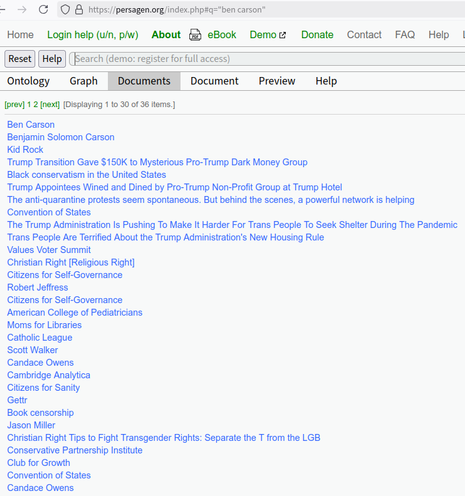The image size is (465, 496).
Task: Switch to the Document tab
Action: (214, 81)
